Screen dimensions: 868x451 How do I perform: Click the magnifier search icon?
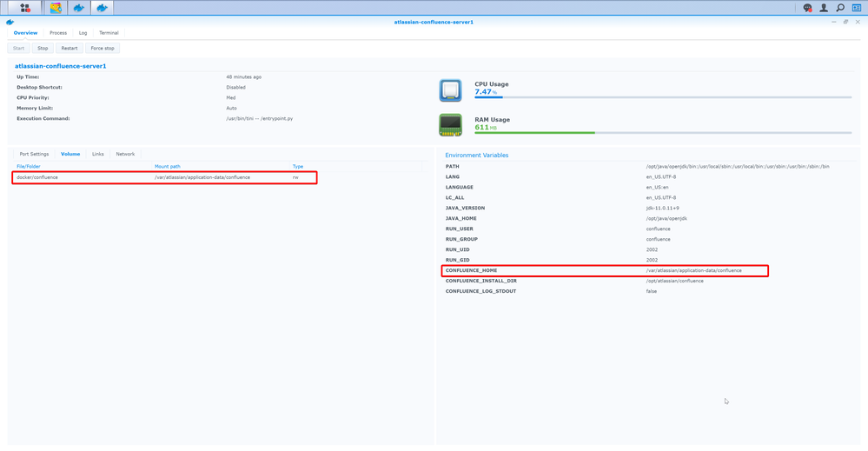[x=840, y=8]
